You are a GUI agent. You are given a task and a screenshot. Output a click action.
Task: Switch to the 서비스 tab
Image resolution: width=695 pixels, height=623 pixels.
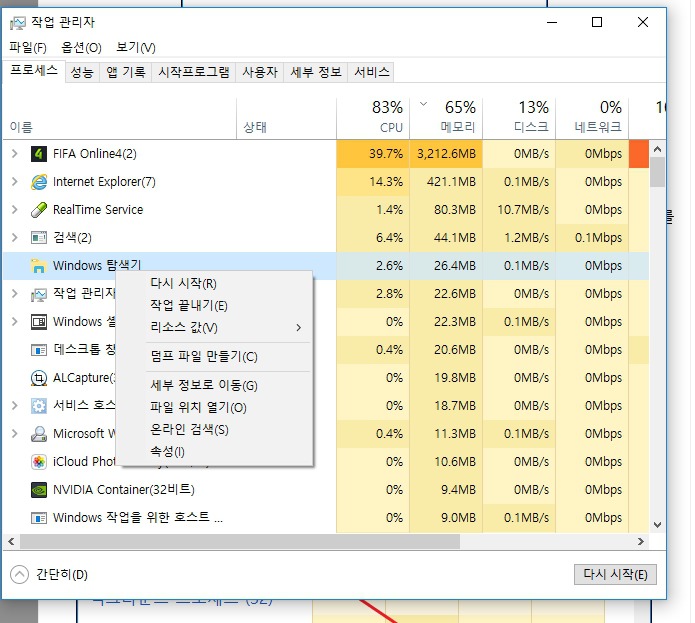371,72
